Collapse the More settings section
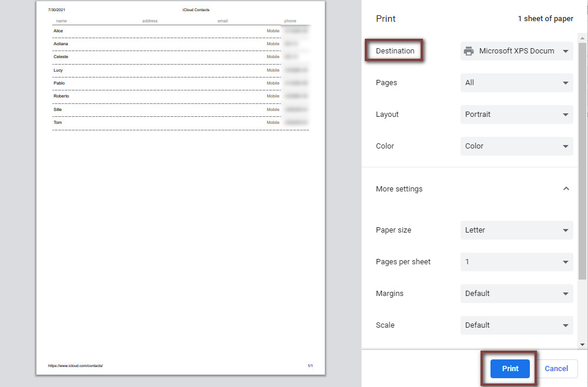 point(566,189)
